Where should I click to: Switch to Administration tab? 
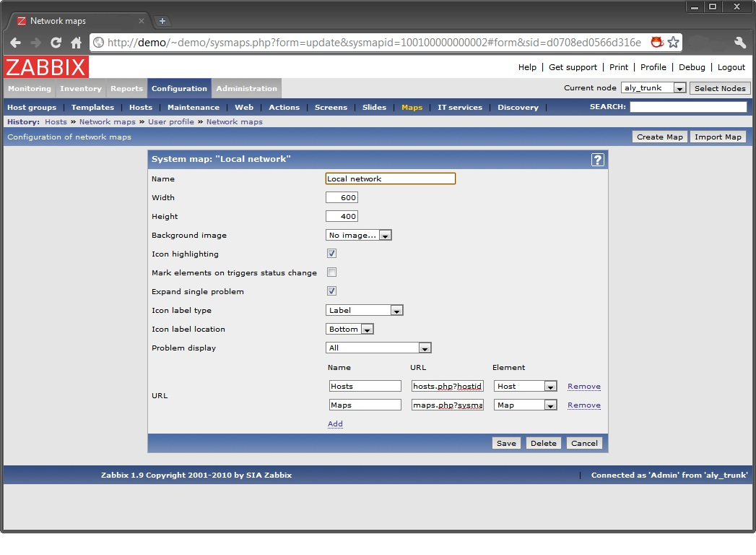click(246, 88)
